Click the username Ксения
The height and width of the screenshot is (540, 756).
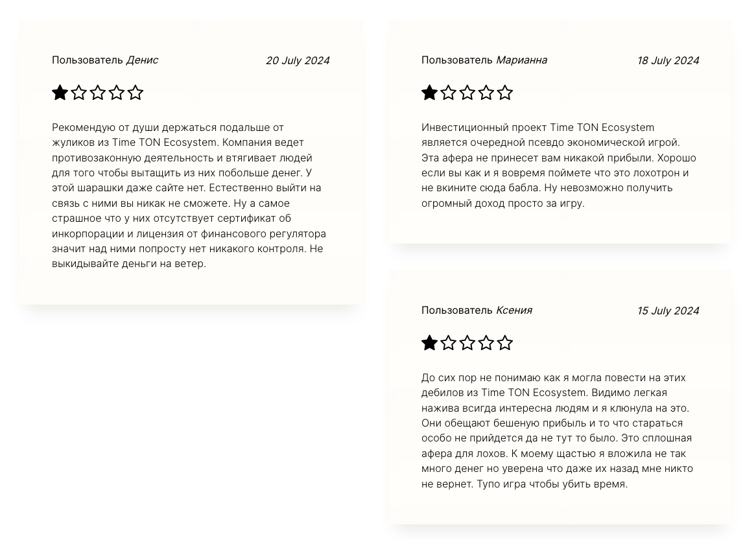click(x=514, y=311)
